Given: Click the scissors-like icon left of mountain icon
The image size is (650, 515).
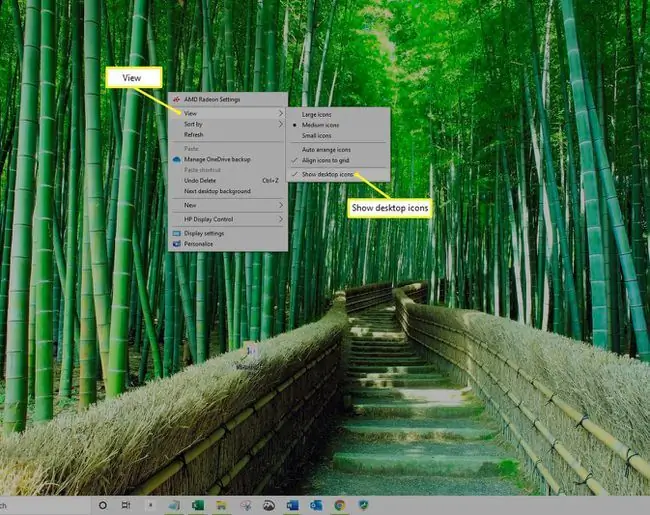Looking at the screenshot, I should (245, 505).
